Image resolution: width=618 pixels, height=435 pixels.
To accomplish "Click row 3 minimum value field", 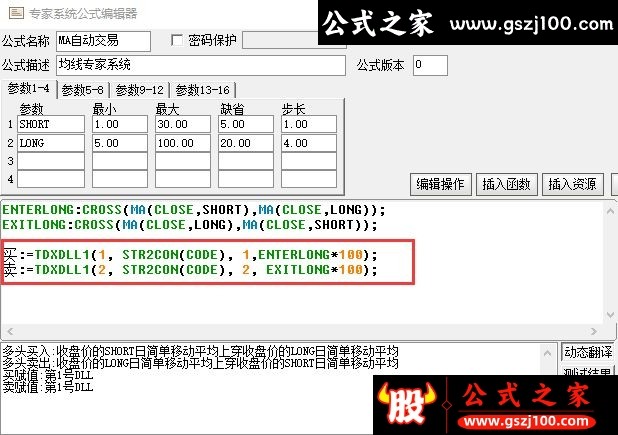I will coord(120,161).
